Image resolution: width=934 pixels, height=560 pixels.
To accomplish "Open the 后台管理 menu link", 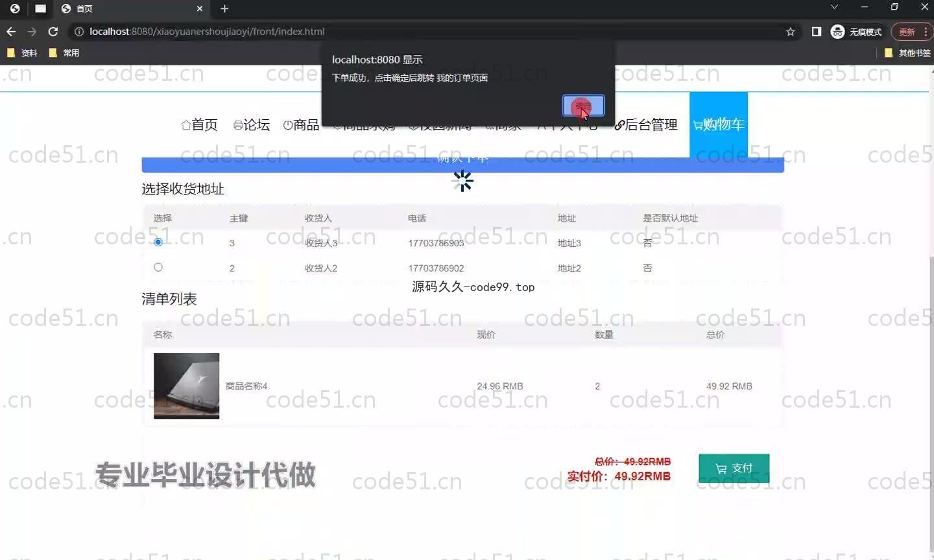I will coord(646,124).
